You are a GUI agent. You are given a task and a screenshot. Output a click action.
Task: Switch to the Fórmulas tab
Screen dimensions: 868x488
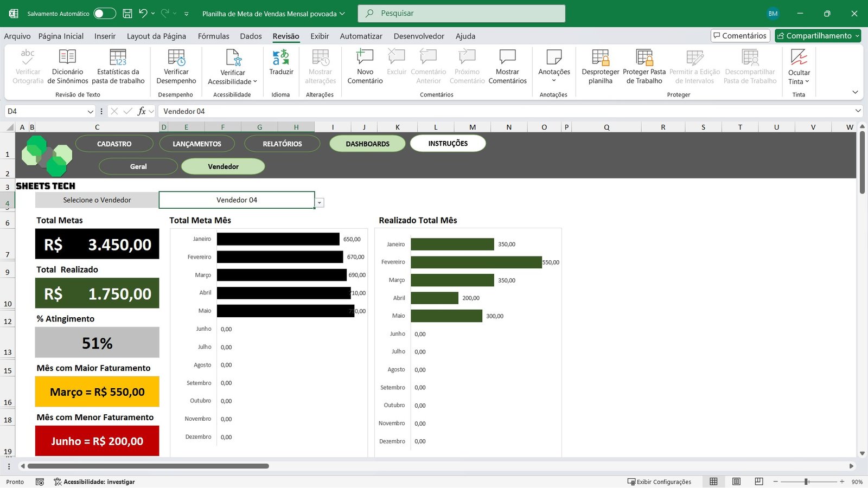click(213, 36)
